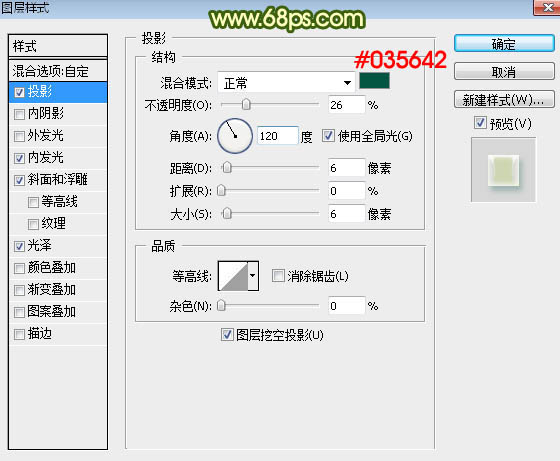Click the 大小 size slider handle

pos(227,214)
